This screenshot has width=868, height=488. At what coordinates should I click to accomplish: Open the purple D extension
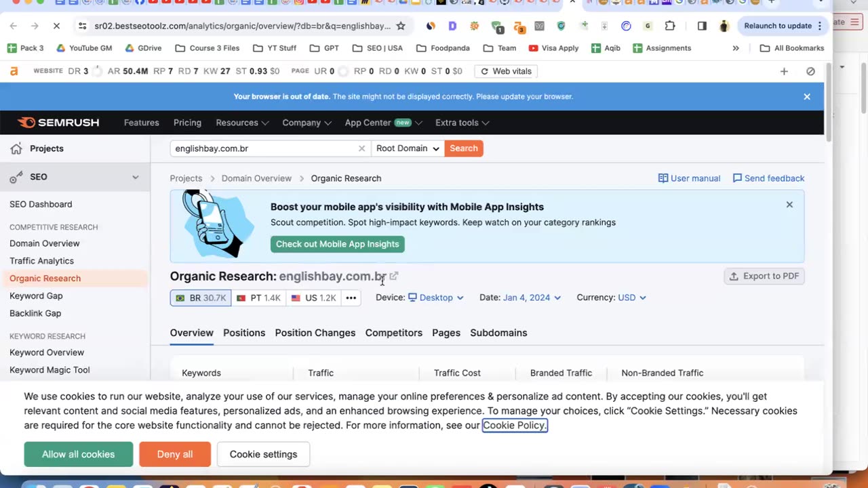[452, 26]
